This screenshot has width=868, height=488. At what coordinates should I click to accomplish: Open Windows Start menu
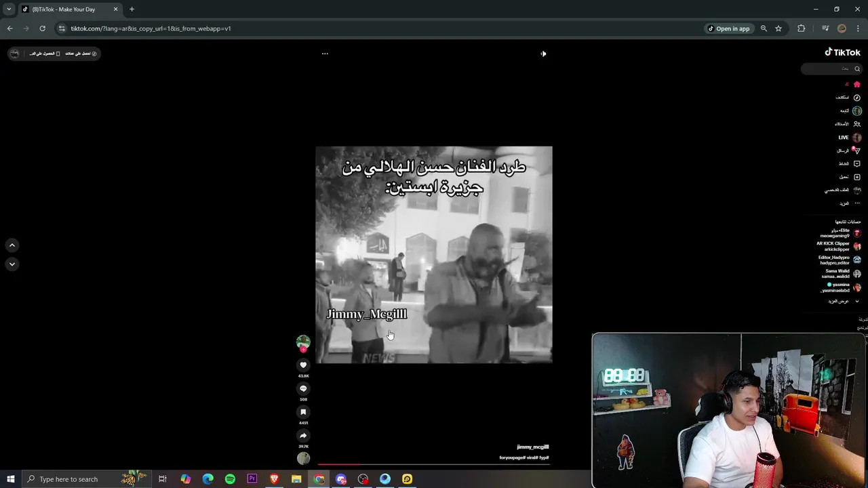pos(10,479)
